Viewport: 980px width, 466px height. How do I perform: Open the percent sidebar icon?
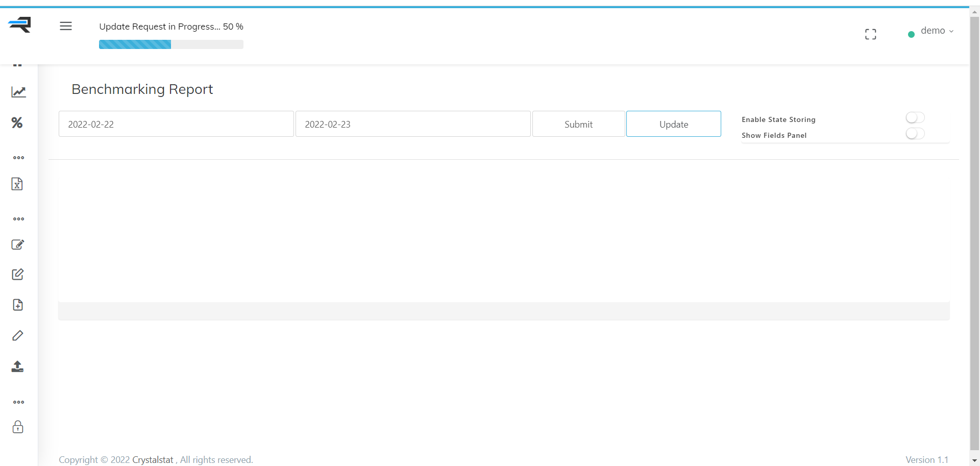[17, 122]
